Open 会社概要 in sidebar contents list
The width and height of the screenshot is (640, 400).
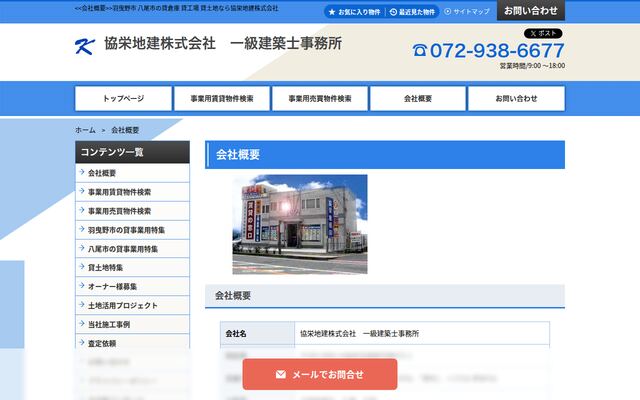tap(132, 173)
